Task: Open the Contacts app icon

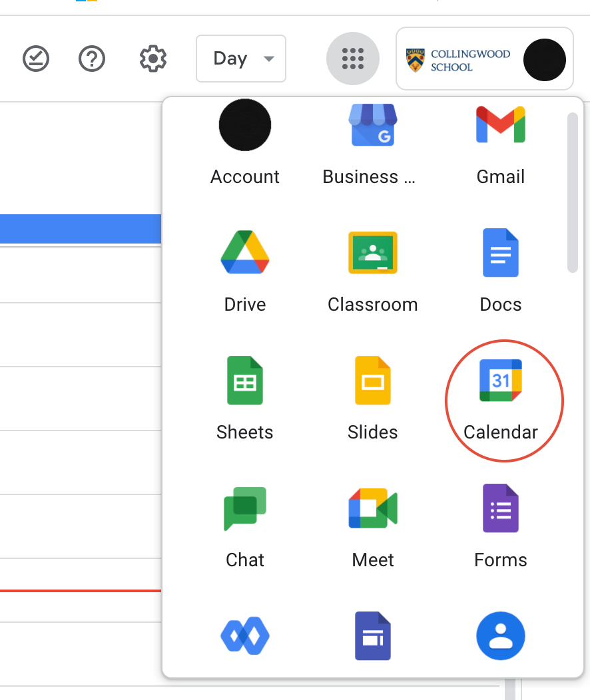Action: (x=500, y=635)
